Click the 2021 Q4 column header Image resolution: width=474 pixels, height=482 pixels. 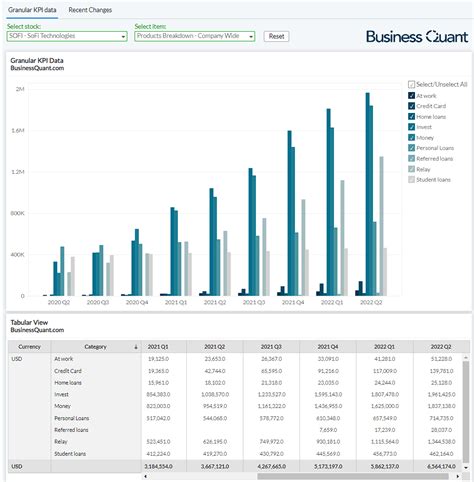(328, 347)
